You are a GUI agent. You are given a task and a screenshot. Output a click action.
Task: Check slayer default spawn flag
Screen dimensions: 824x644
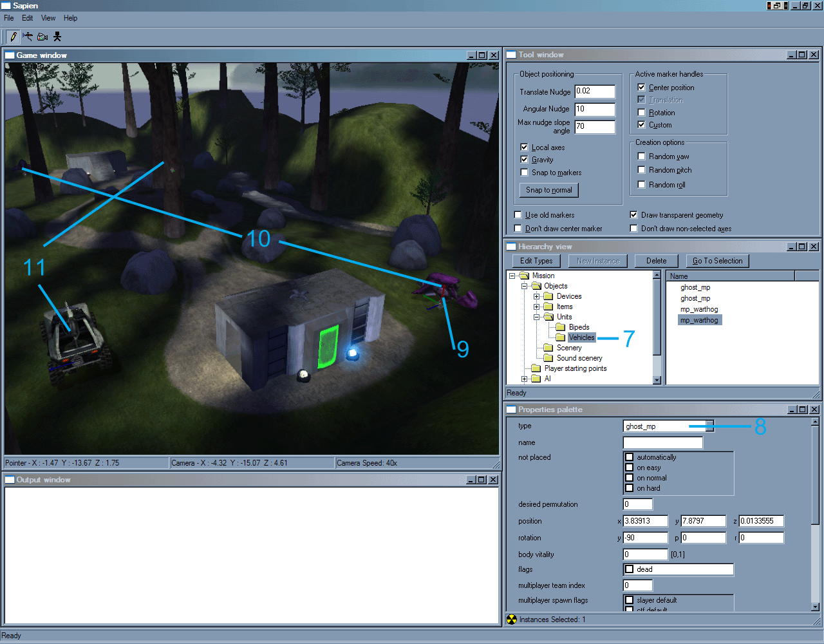630,600
